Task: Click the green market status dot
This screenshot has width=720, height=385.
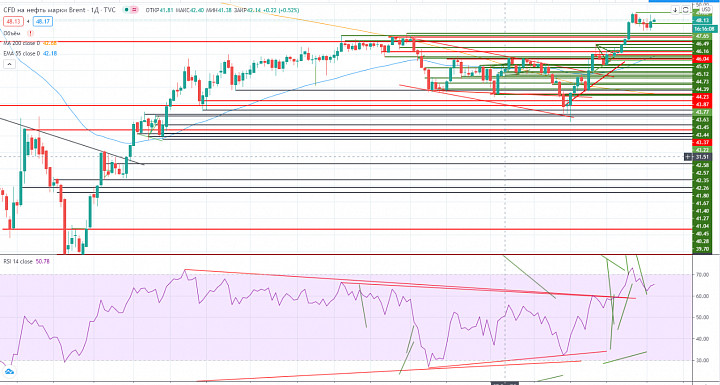Action: 126,9
